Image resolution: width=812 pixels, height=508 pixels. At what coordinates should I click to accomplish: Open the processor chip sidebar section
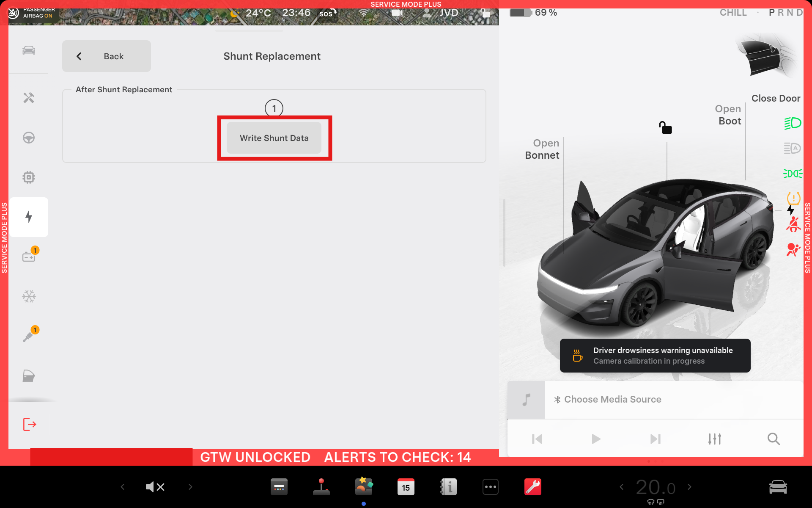29,177
